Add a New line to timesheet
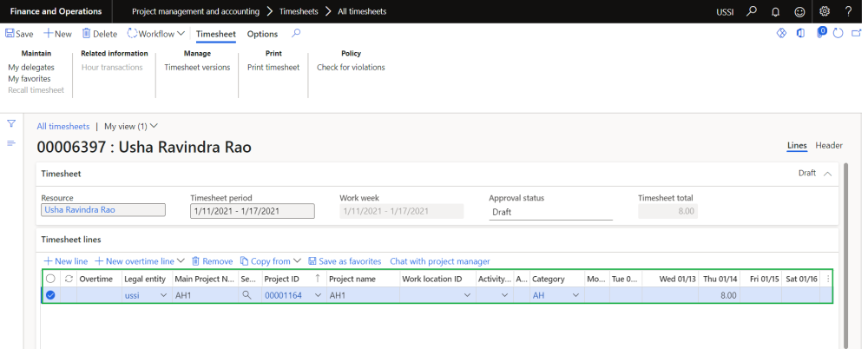Viewport: 868px width, 349px height. pyautogui.click(x=66, y=261)
